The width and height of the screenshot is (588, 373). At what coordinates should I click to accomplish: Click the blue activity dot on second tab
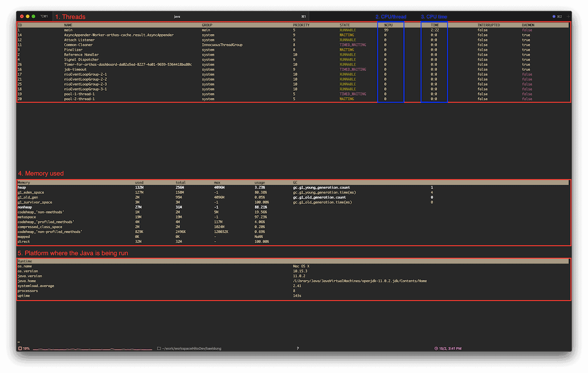554,16
